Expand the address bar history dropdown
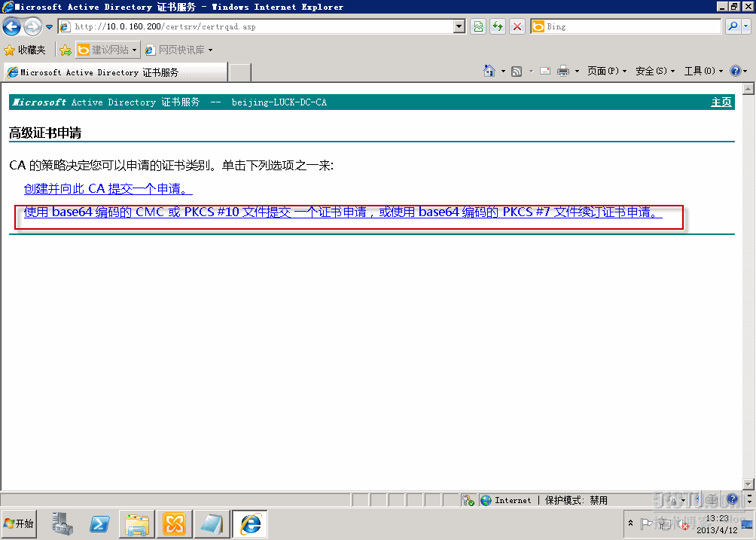The height and width of the screenshot is (540, 756). click(459, 26)
